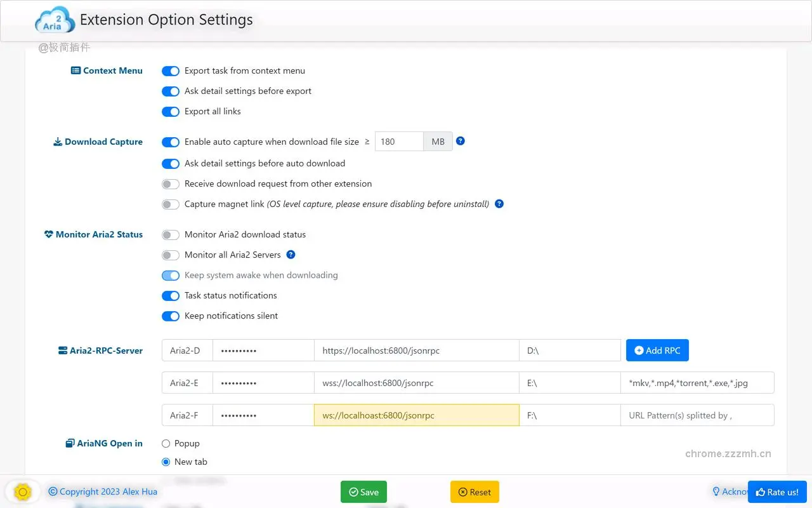Click the Monitor Aria2 Status heartbeat icon
The width and height of the screenshot is (812, 508).
pyautogui.click(x=49, y=234)
